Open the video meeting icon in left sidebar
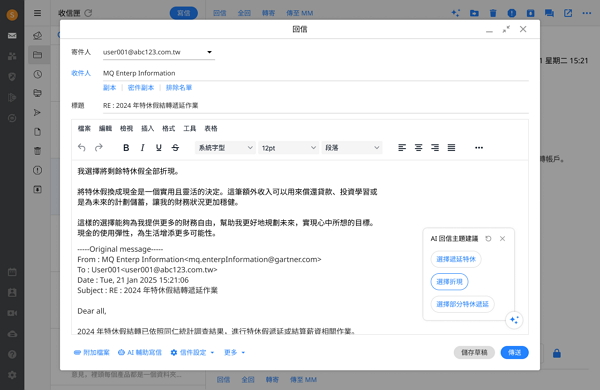The height and width of the screenshot is (390, 600). coord(12,313)
